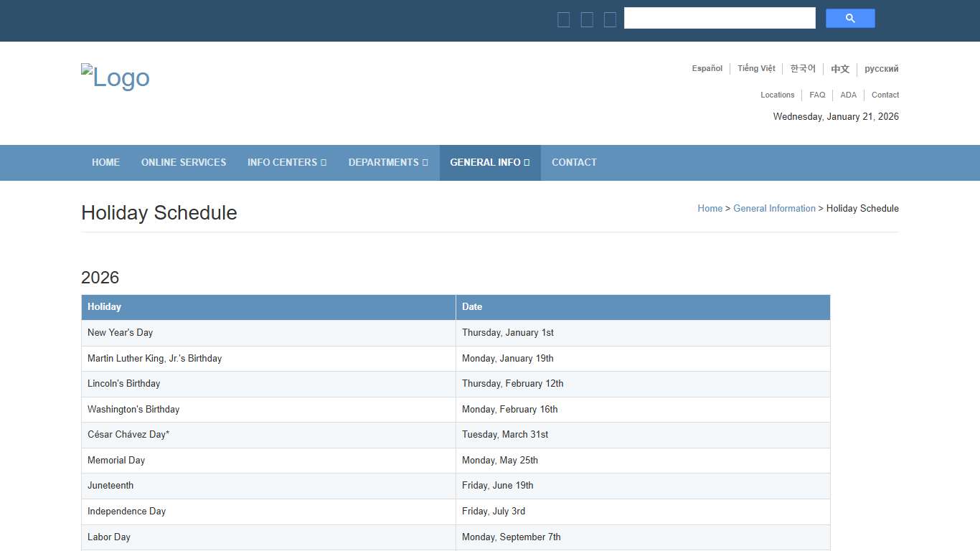This screenshot has height=551, width=980.
Task: Click the magnifying glass search button
Action: [849, 19]
